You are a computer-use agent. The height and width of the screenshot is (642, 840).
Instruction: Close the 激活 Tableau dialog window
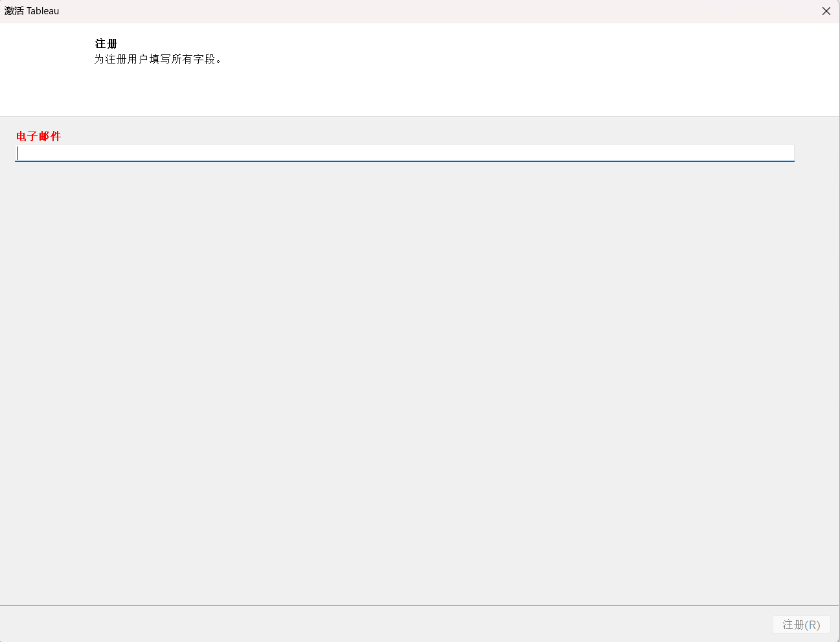click(826, 11)
